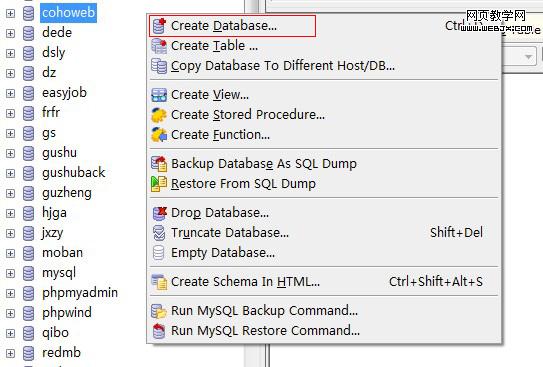Open the dropdown arrow at top right
This screenshot has height=367, width=543.
(528, 56)
